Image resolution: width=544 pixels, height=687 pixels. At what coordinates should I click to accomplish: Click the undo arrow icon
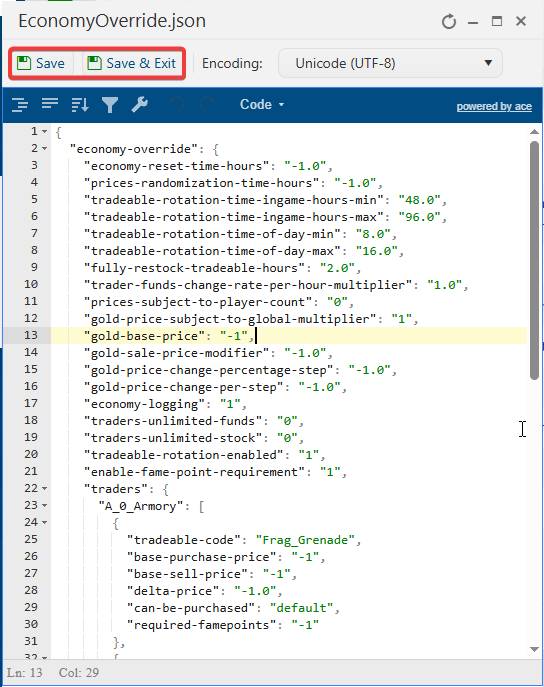pos(177,104)
